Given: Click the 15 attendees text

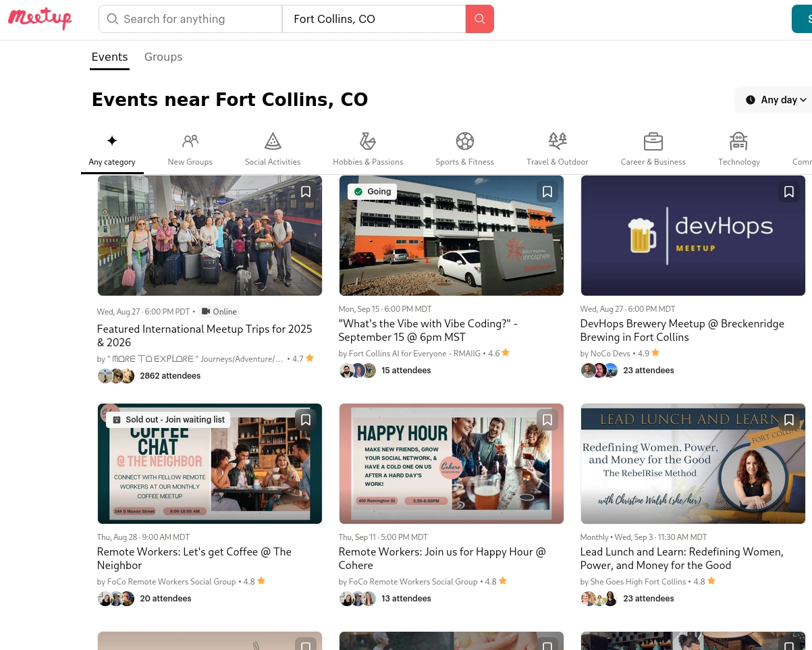Looking at the screenshot, I should [406, 371].
